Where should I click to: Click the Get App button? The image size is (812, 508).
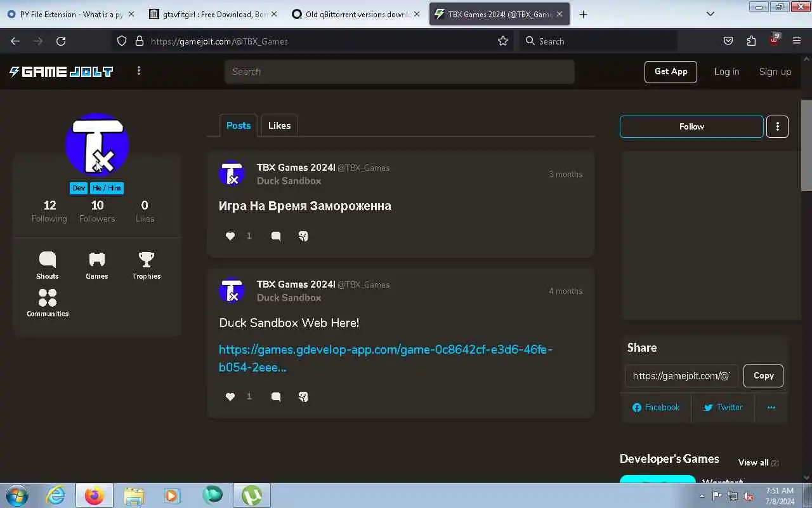point(671,72)
